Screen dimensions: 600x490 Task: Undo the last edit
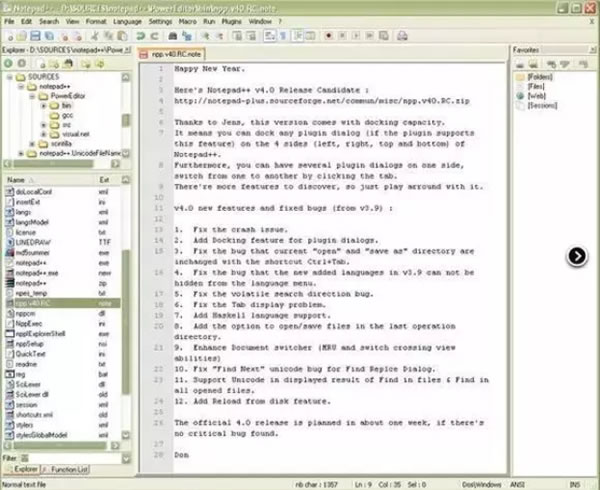(x=141, y=36)
